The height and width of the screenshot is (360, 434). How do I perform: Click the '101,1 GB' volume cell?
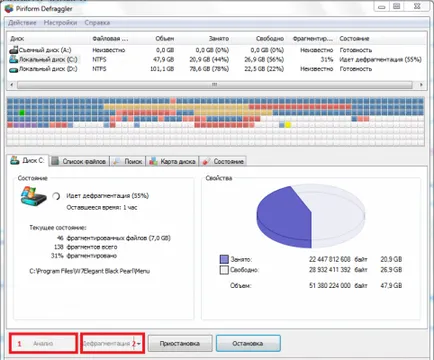[x=162, y=69]
